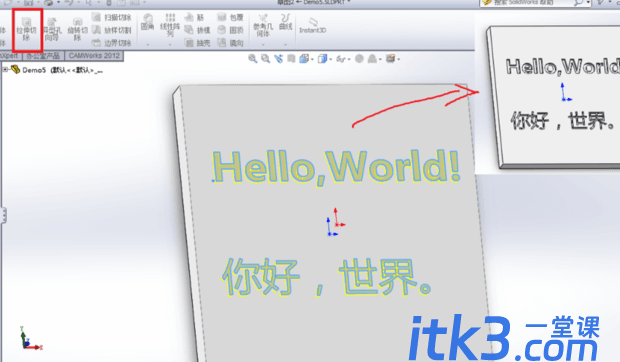Click the magnifier search button
This screenshot has width=620, height=362.
pyautogui.click(x=578, y=2)
